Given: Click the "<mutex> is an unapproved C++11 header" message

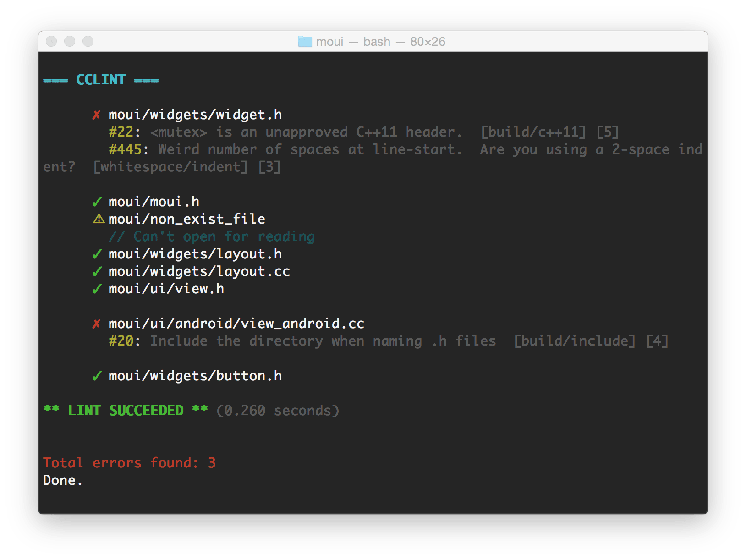Looking at the screenshot, I should [306, 132].
